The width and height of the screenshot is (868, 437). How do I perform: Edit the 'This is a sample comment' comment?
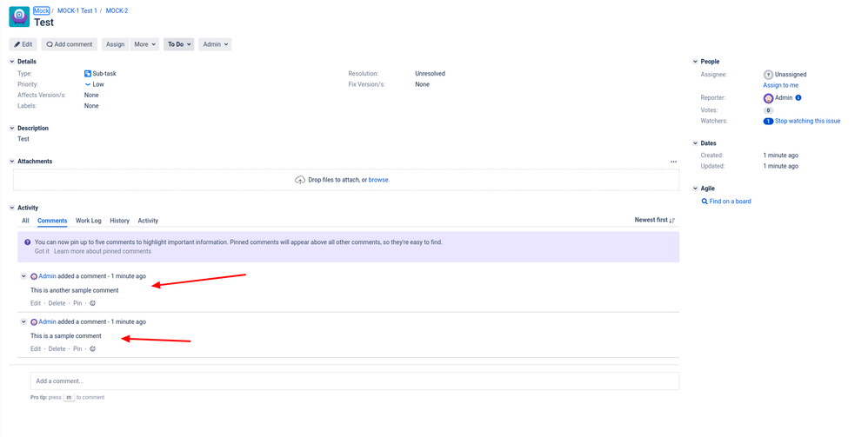coord(36,349)
